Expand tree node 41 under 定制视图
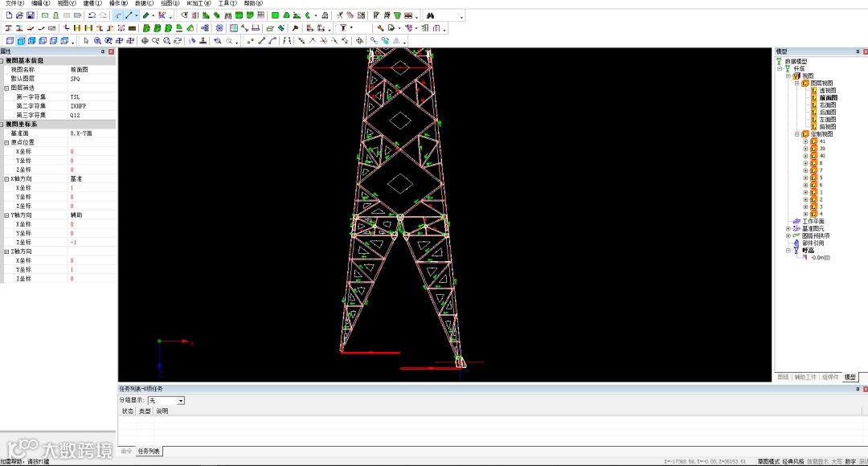Image resolution: width=868 pixels, height=466 pixels. 805,141
